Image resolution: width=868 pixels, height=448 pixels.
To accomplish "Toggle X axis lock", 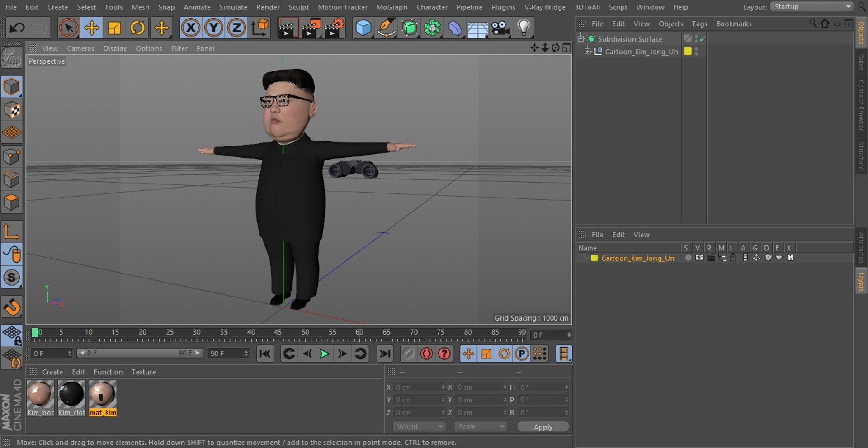I will 191,28.
